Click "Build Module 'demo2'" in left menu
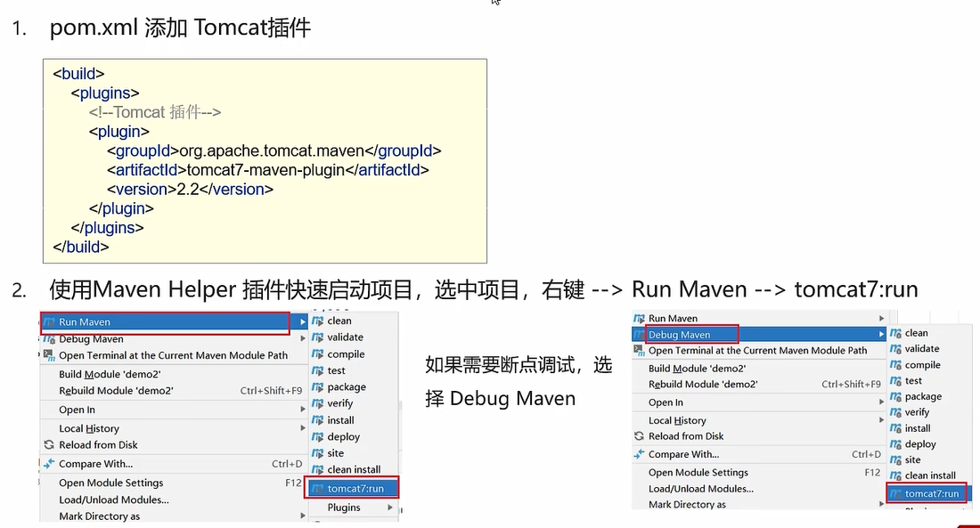Viewport: 980px width, 528px height. 110,374
